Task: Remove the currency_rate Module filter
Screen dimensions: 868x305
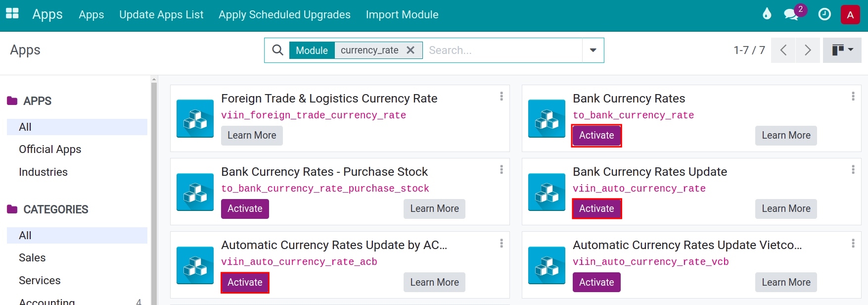Action: tap(411, 50)
